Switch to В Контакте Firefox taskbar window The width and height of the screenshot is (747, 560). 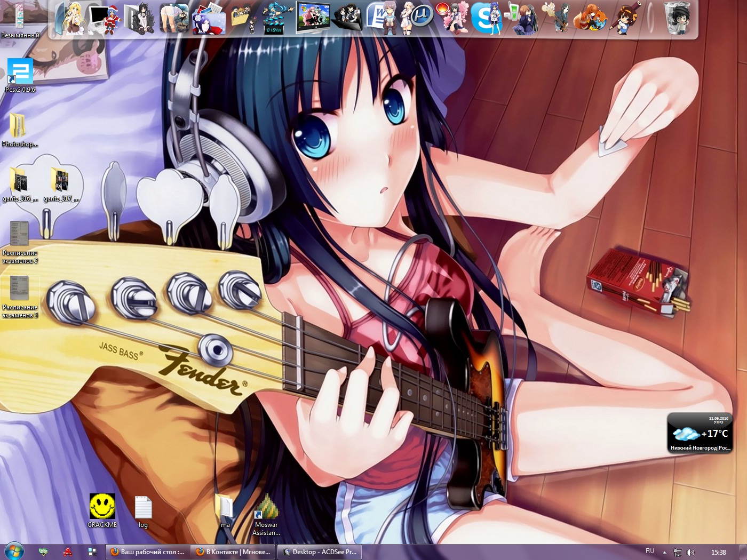click(x=234, y=552)
